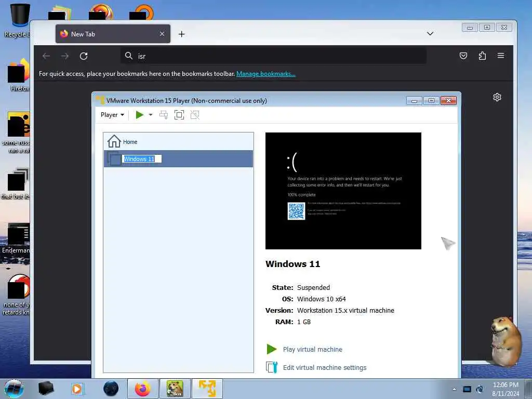
Task: Select Home in VMware library
Action: pos(178,141)
